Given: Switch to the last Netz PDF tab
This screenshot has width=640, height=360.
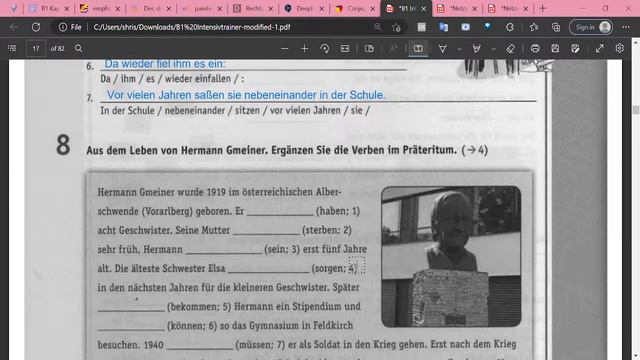Looking at the screenshot, I should point(508,8).
